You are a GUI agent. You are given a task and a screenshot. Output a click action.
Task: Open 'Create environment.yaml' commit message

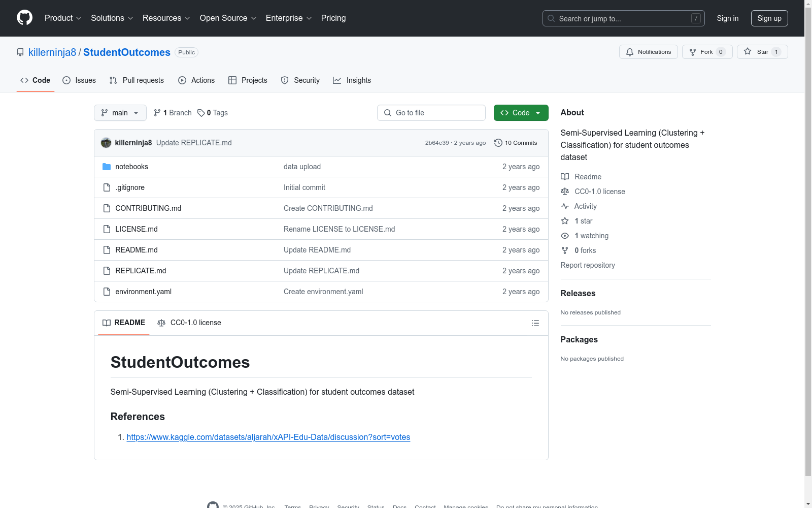[323, 292]
